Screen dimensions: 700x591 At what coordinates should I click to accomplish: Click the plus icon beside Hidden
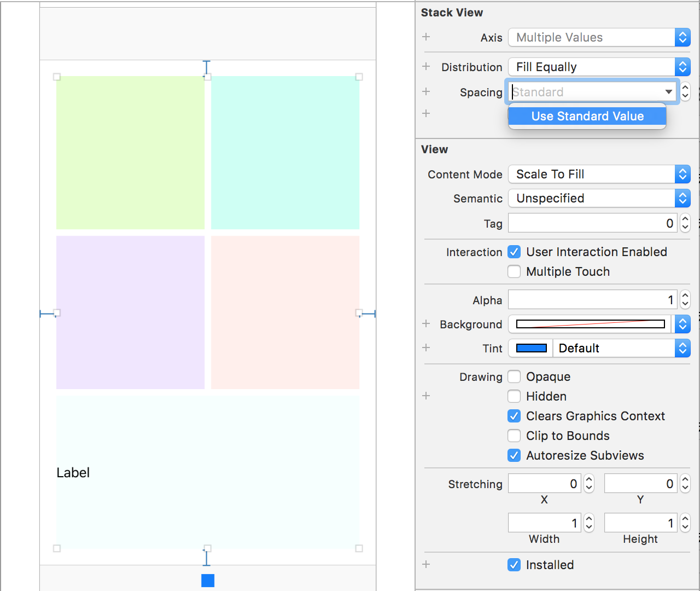click(426, 396)
